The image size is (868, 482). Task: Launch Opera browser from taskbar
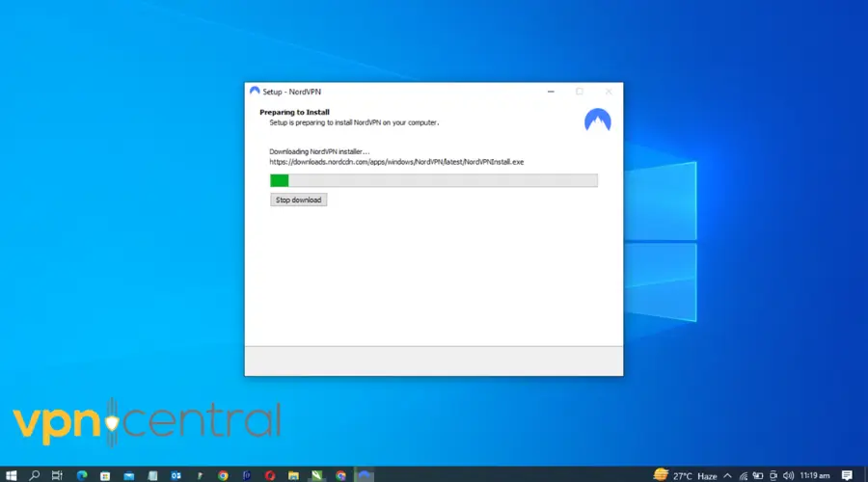pyautogui.click(x=270, y=475)
